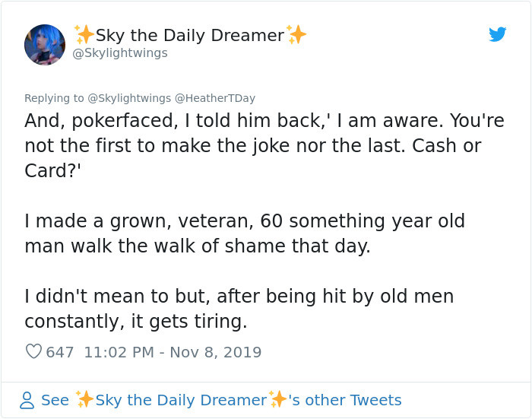Screen dimensions: 532x419
Task: Click the sparkle emoji after the header's 'Dreamer'
Action: click(x=297, y=34)
